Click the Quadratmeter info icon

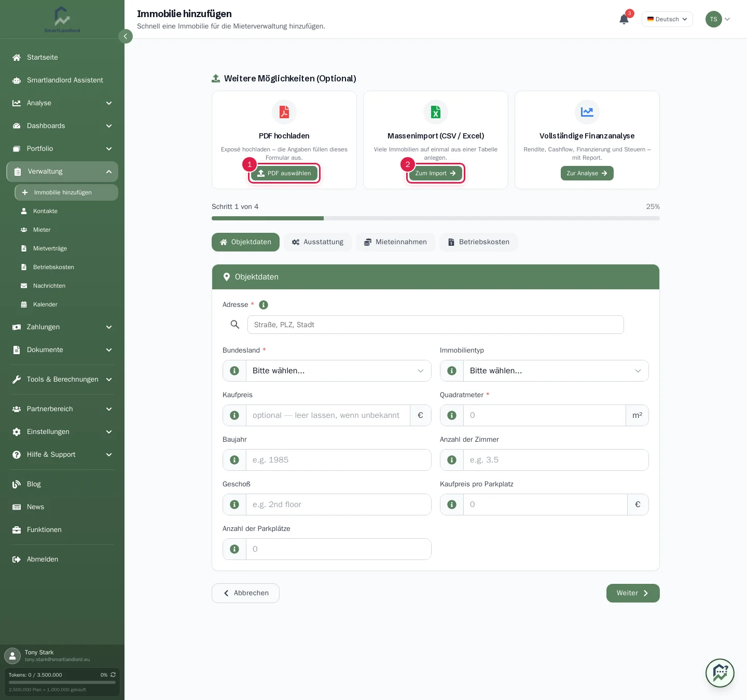pyautogui.click(x=452, y=415)
